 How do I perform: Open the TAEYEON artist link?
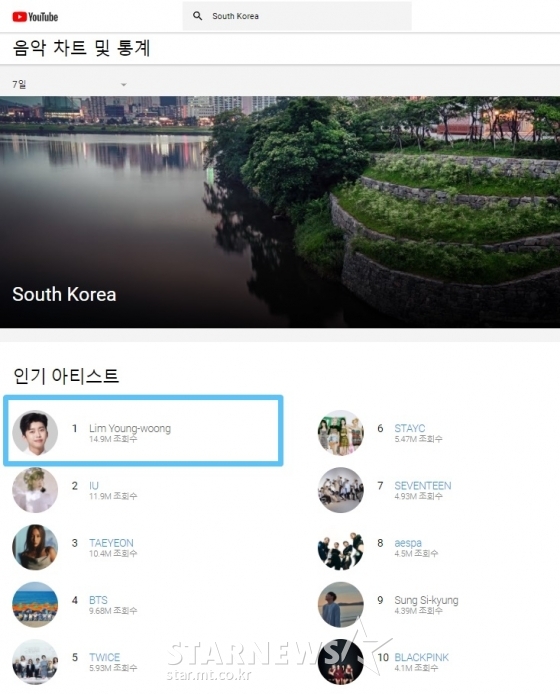point(111,543)
